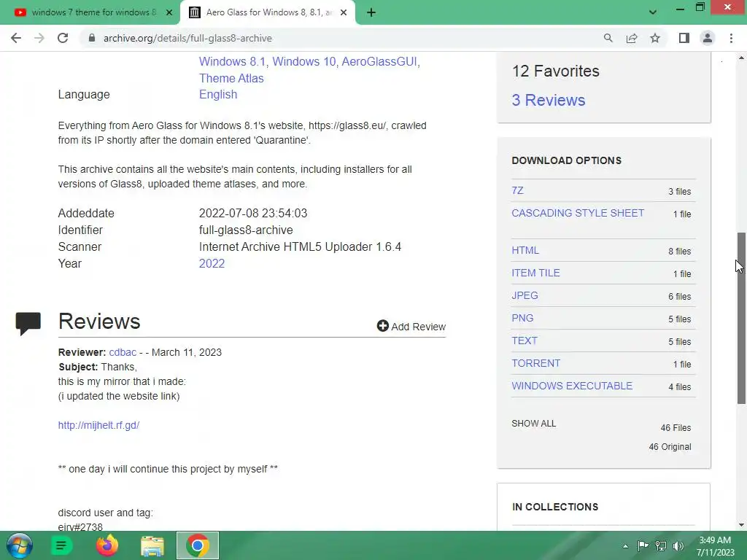Click the 12 Favorites text
Image resolution: width=747 pixels, height=560 pixels.
[x=555, y=71]
